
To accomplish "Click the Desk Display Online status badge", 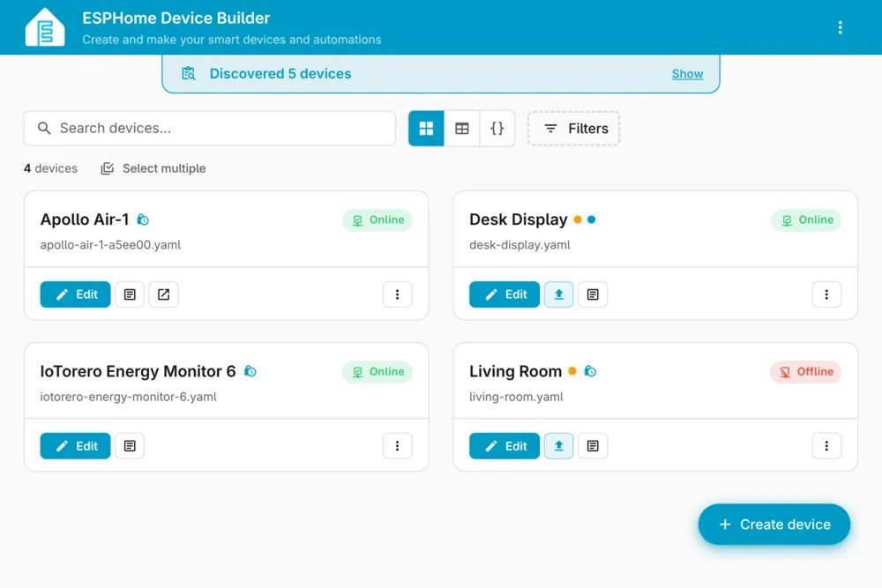I will coord(807,220).
